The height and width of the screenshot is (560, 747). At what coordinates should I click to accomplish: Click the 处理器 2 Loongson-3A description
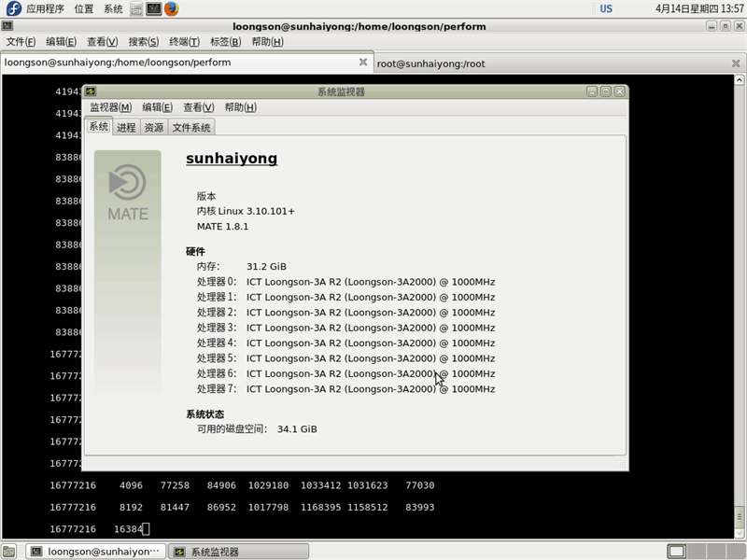coord(371,313)
